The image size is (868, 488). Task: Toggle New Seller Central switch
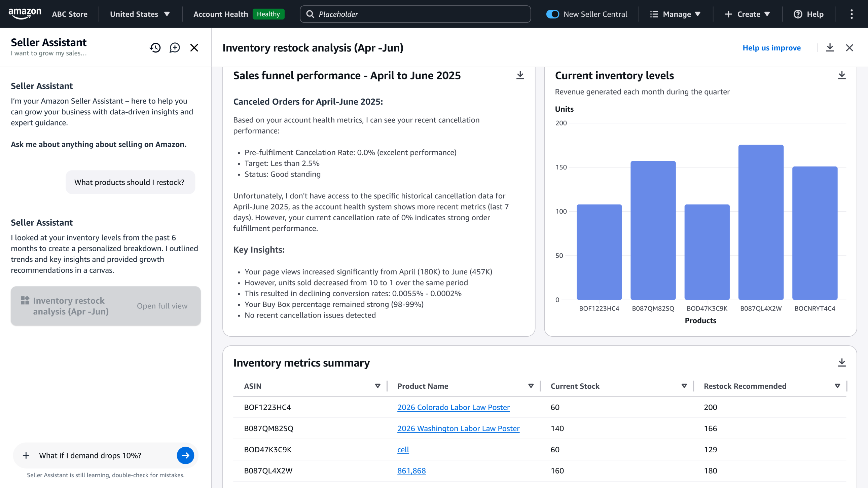(x=553, y=14)
